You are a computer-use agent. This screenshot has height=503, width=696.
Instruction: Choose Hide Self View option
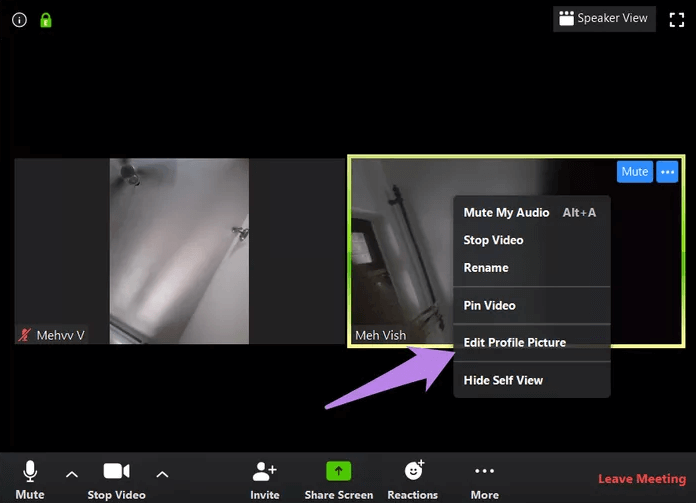click(503, 380)
